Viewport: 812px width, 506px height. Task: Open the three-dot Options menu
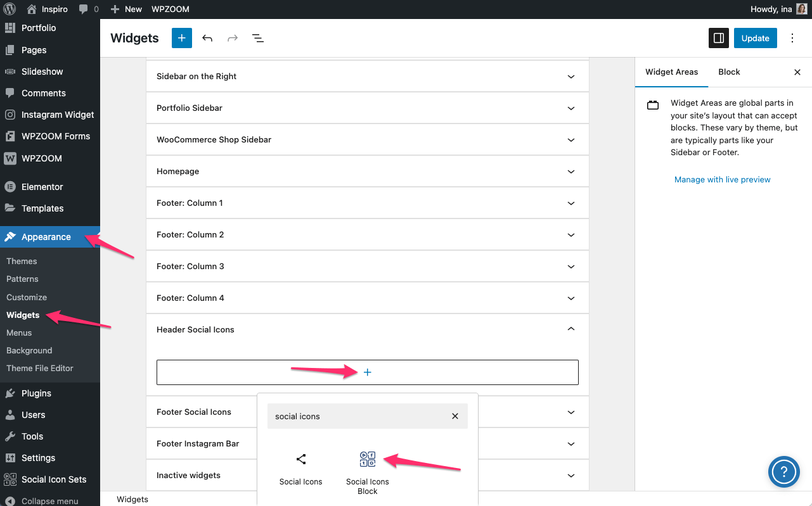pos(792,38)
